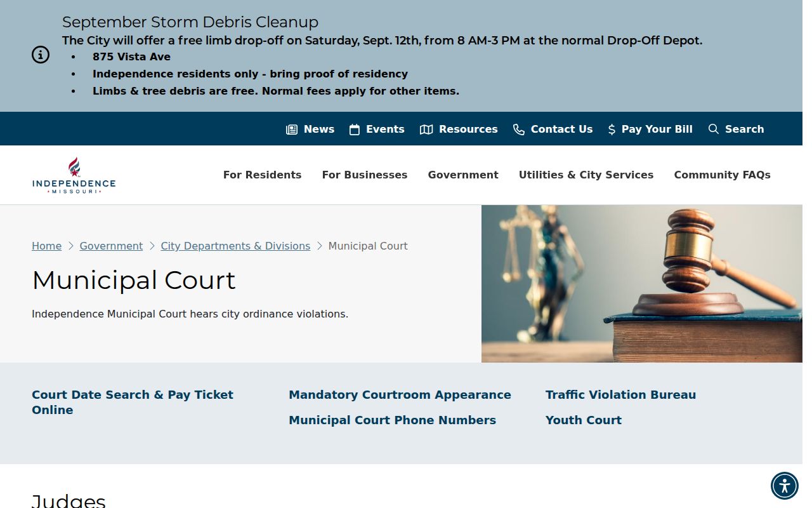Open the Community FAQs menu
The height and width of the screenshot is (508, 812).
click(722, 175)
